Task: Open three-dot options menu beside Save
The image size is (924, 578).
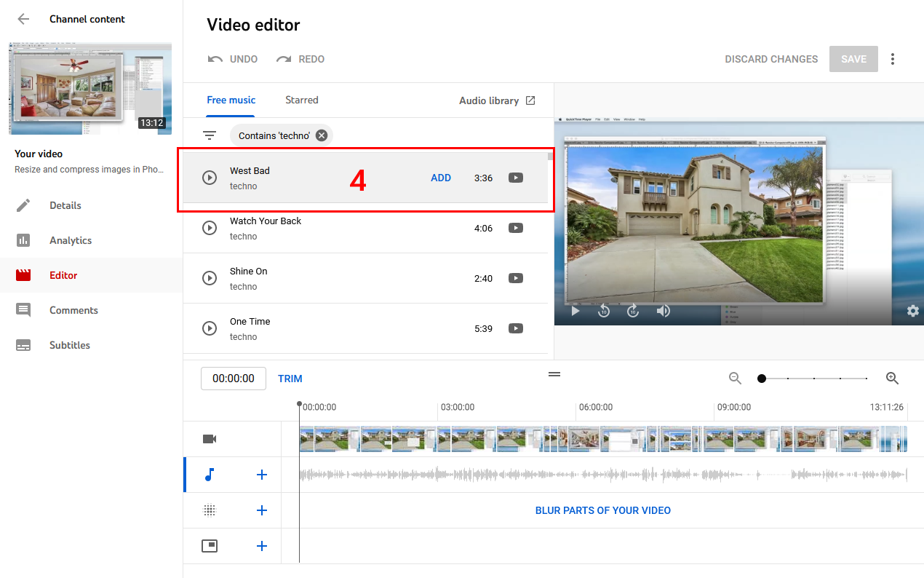Action: (x=893, y=59)
